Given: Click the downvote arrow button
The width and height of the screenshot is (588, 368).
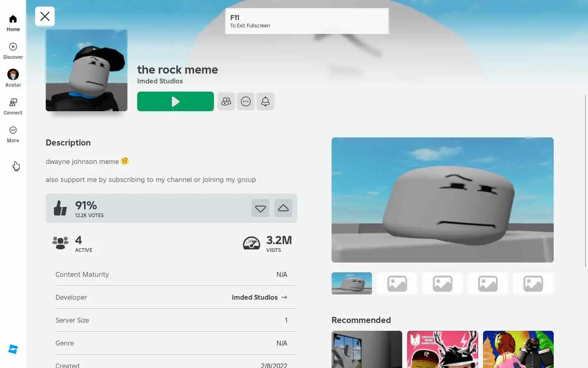Looking at the screenshot, I should pos(261,209).
